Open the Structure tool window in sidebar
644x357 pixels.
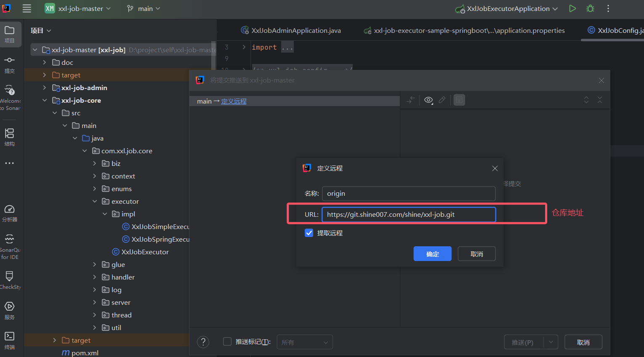pyautogui.click(x=9, y=137)
